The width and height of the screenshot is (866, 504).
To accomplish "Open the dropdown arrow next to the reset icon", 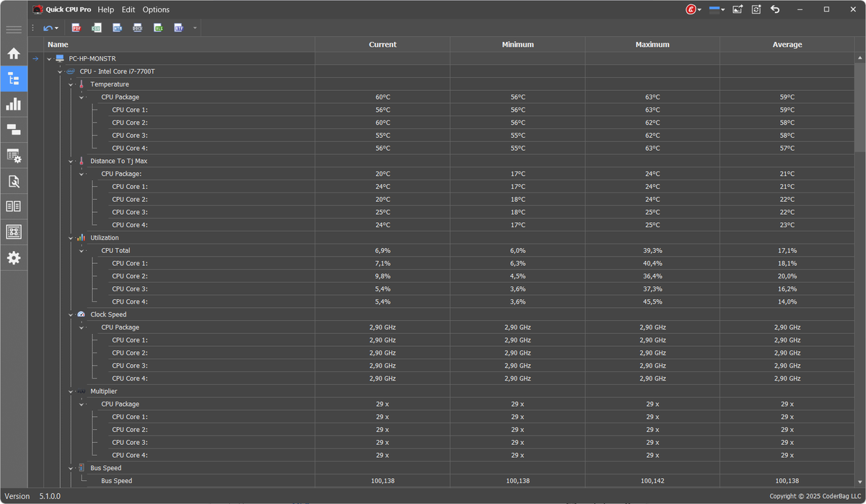I will click(x=56, y=28).
